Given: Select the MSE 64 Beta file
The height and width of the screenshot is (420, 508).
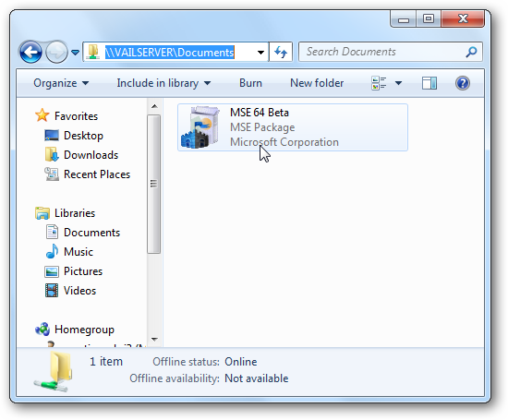Looking at the screenshot, I should point(293,127).
